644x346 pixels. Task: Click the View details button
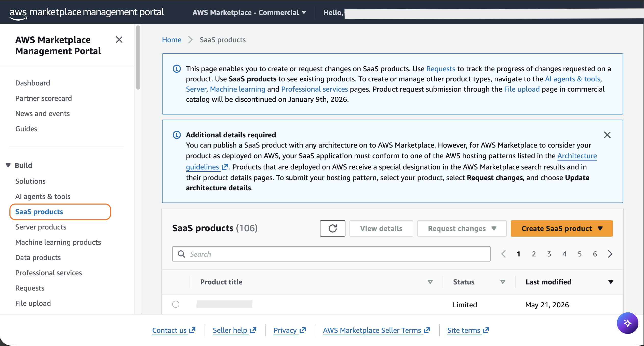click(x=381, y=228)
